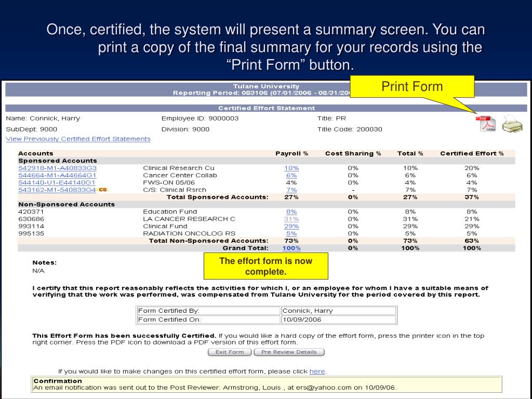Select the Form Certified On date 10/09/2006
This screenshot has width=532, height=399.
(x=302, y=320)
